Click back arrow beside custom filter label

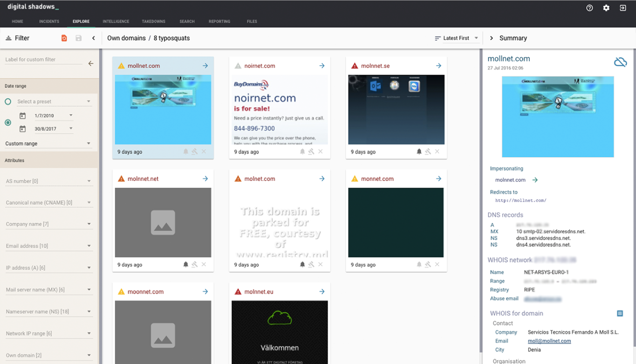[91, 63]
